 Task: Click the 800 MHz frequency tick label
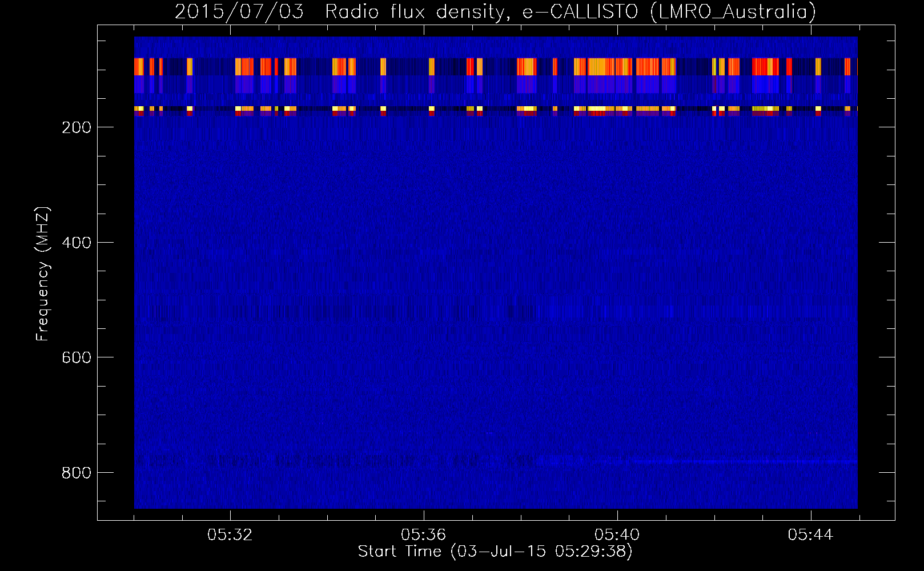coord(77,473)
